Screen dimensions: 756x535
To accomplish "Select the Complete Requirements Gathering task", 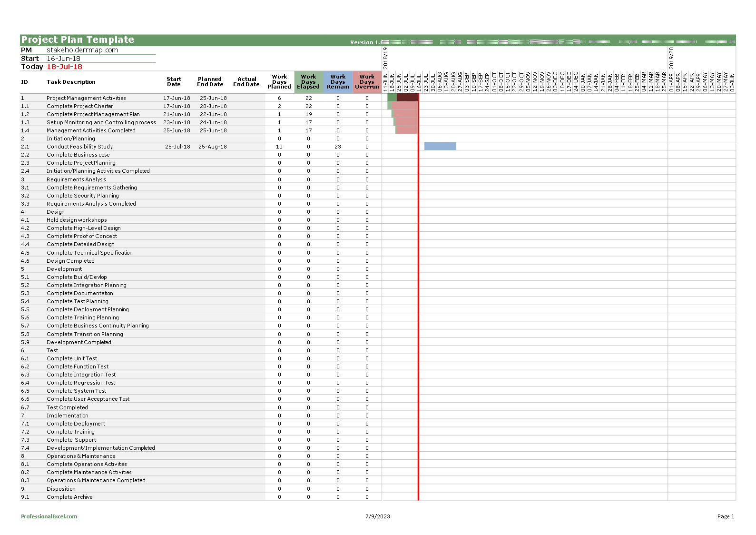I will coord(91,188).
